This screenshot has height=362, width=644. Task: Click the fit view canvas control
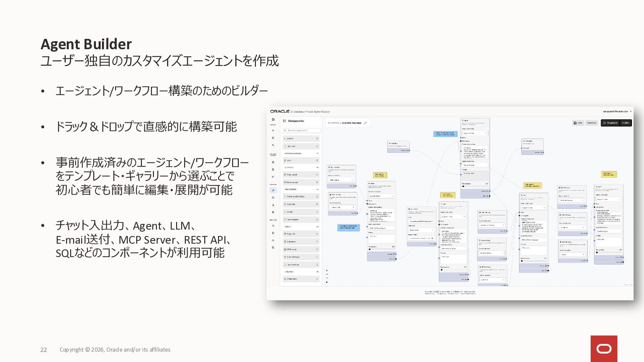[x=327, y=278]
